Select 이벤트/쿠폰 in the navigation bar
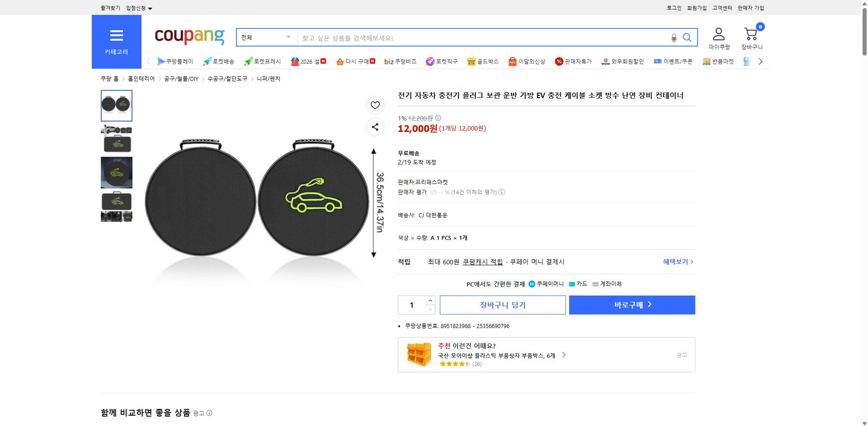868x427 pixels. tap(673, 61)
